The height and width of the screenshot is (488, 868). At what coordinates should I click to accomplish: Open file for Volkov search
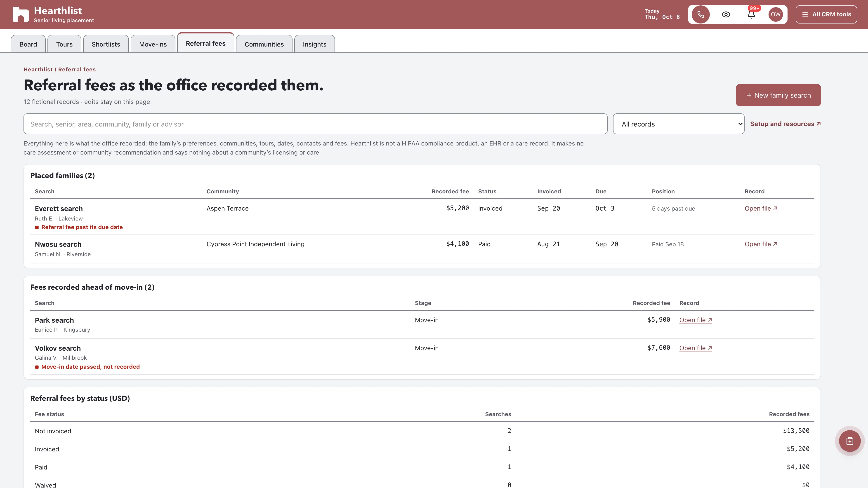(696, 348)
